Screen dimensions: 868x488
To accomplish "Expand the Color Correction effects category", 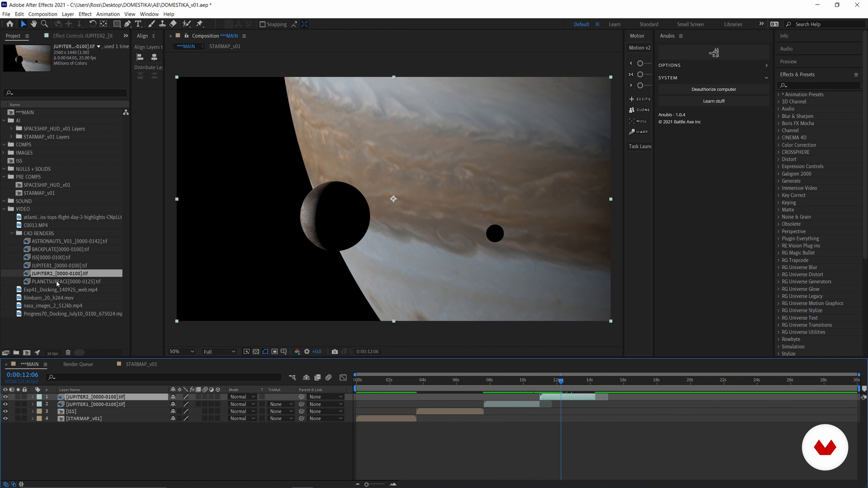I will [779, 145].
